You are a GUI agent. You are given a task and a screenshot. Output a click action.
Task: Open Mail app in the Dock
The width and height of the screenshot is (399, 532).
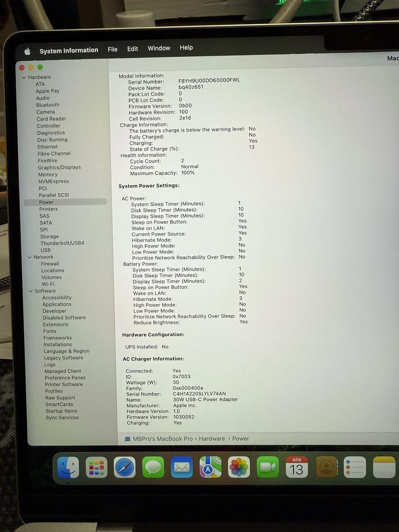tap(182, 467)
